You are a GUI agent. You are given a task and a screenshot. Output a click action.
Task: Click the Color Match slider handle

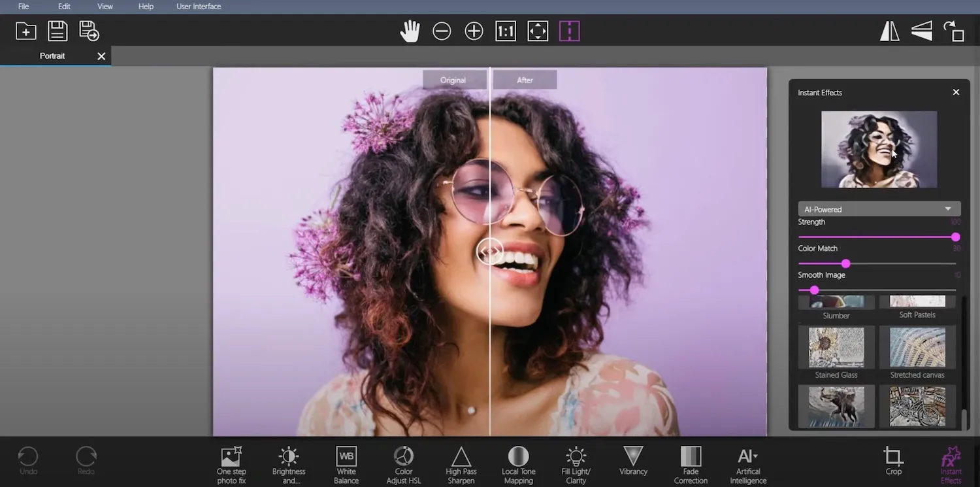point(845,263)
